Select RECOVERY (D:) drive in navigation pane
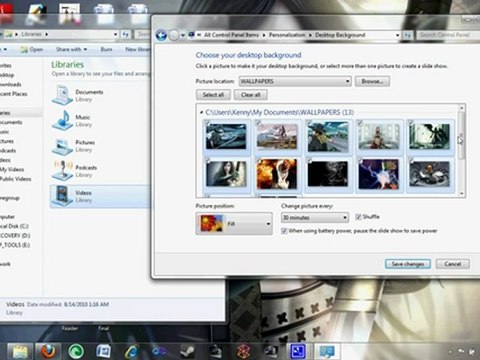 (x=15, y=236)
